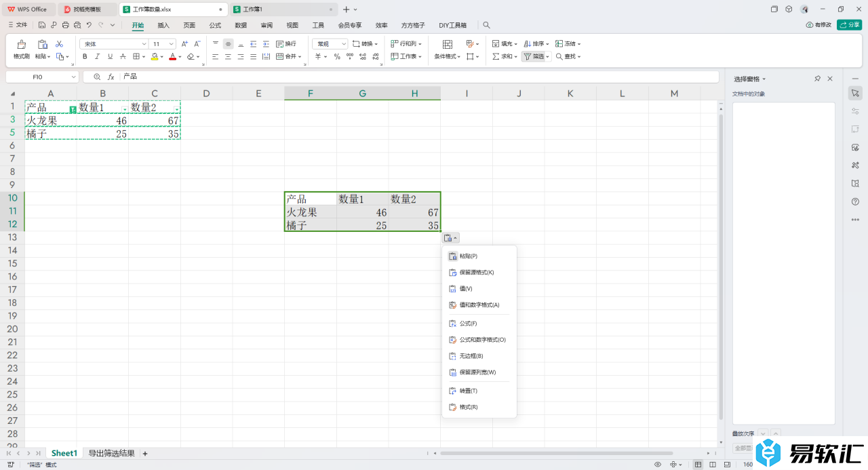Close the 选择窗格 side panel
The image size is (868, 470).
tap(830, 79)
